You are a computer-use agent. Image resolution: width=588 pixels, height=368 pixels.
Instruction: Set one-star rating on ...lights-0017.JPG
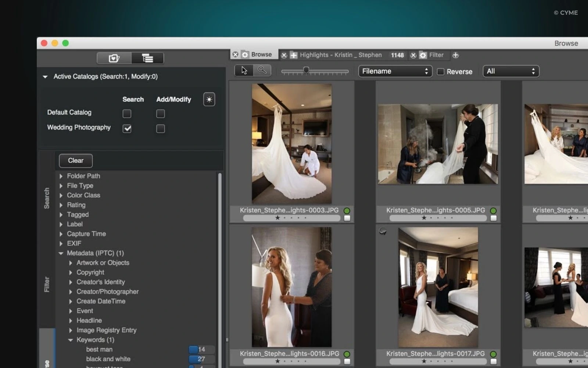(x=424, y=361)
